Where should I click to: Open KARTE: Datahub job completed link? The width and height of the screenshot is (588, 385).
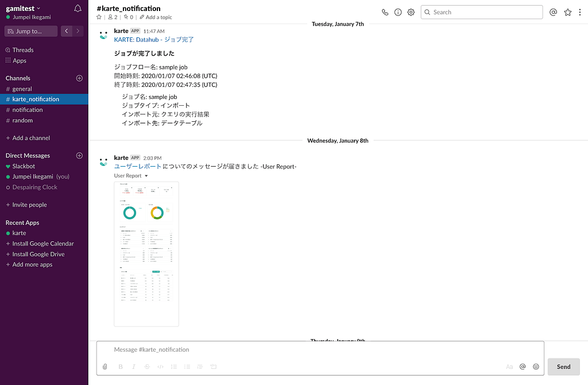click(x=154, y=40)
